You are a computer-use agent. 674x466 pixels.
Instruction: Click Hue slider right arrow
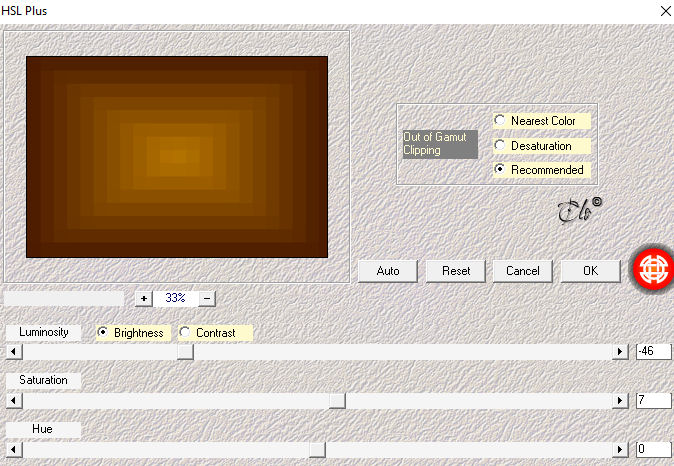click(x=619, y=450)
